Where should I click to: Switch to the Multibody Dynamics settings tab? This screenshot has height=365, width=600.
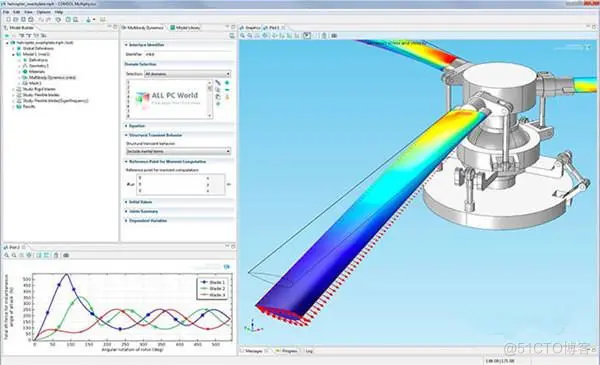click(143, 28)
